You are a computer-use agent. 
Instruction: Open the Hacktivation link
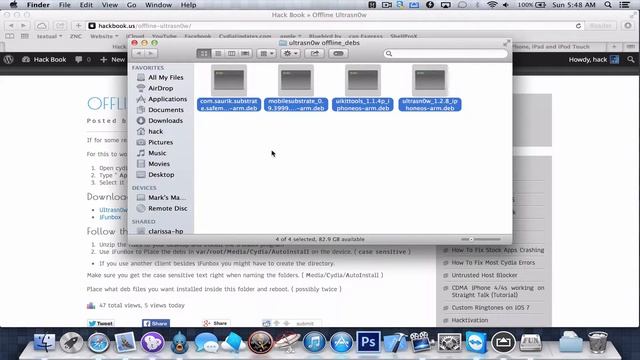pyautogui.click(x=469, y=320)
